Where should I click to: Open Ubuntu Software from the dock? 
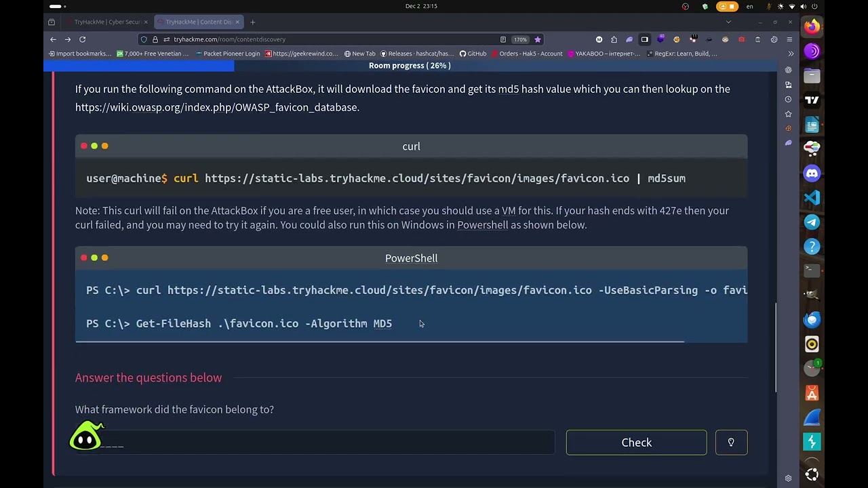[x=812, y=393]
